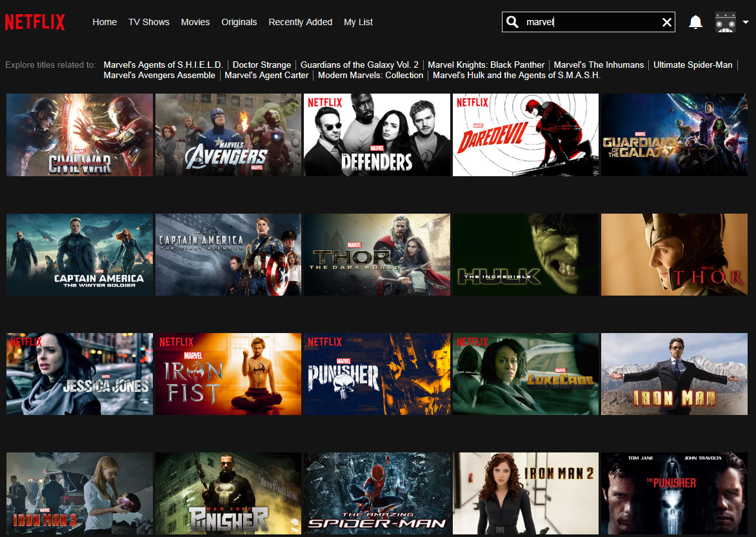
Task: Open the Iron Fist thumbnail
Action: point(228,374)
